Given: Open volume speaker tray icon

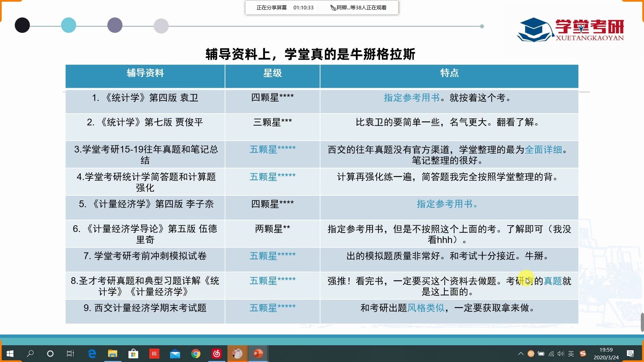Looking at the screenshot, I should 561,354.
